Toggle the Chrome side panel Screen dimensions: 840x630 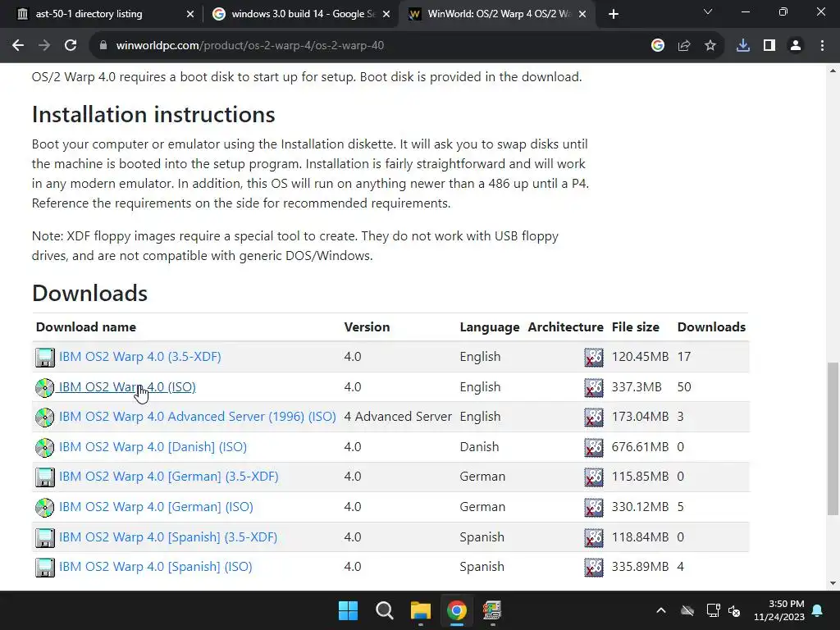click(x=769, y=46)
